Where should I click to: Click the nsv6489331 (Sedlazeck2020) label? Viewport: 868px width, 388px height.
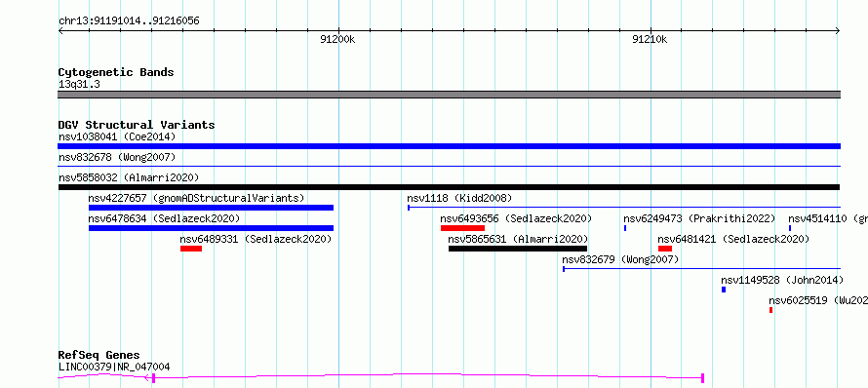point(256,239)
